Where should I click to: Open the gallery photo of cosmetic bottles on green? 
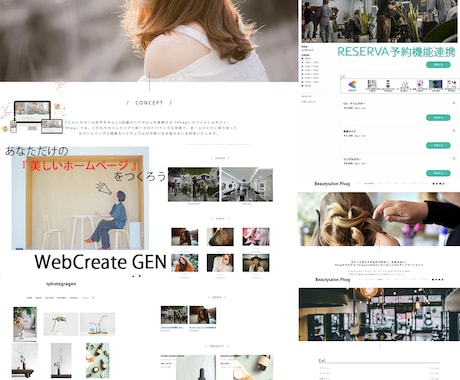97,361
